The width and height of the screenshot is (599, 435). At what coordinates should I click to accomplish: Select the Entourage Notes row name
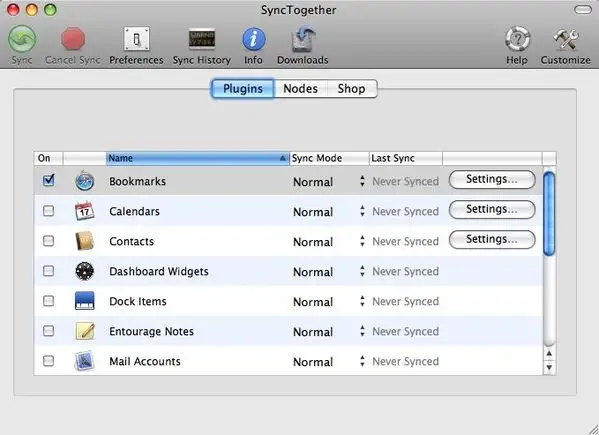151,331
